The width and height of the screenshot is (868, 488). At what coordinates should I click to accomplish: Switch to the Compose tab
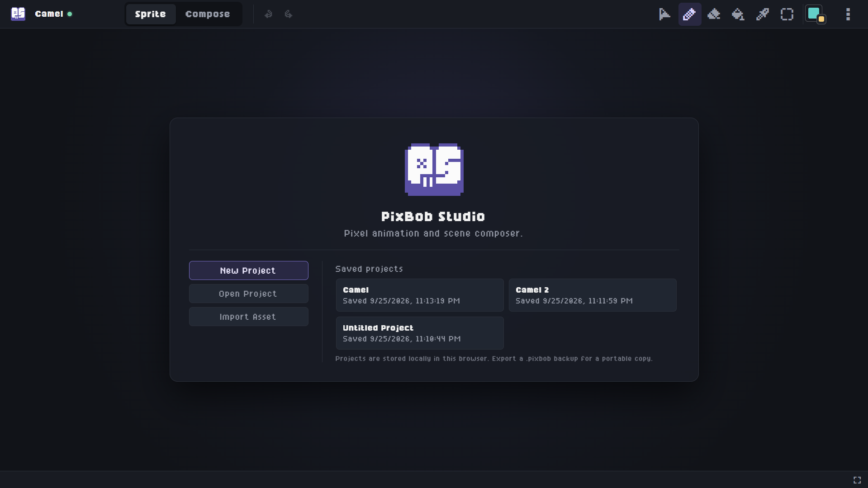point(208,14)
